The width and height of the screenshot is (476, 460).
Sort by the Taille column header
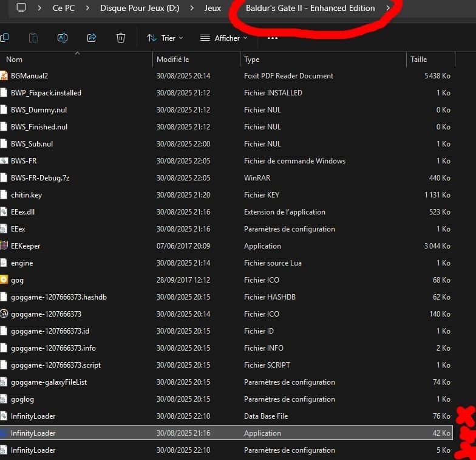coord(431,60)
